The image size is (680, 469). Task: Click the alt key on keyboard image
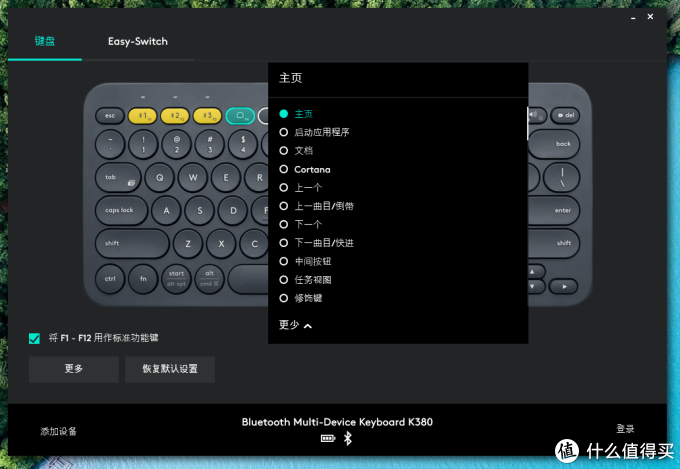[x=209, y=279]
